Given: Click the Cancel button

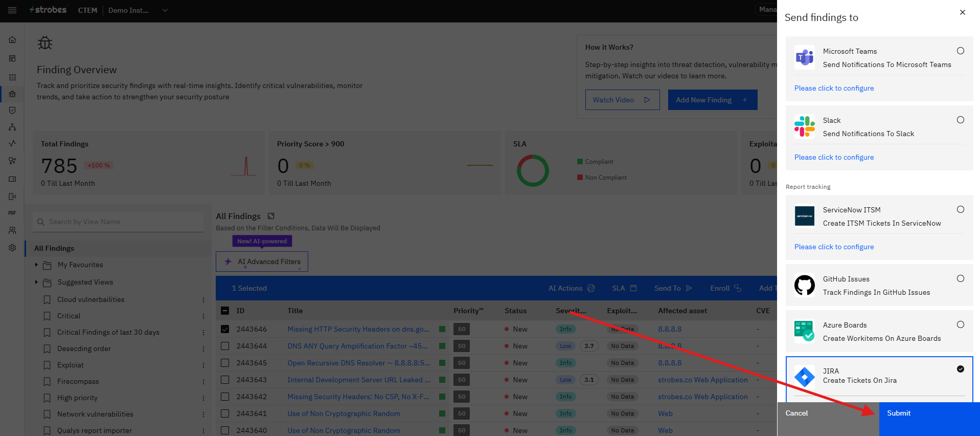Looking at the screenshot, I should tap(828, 419).
